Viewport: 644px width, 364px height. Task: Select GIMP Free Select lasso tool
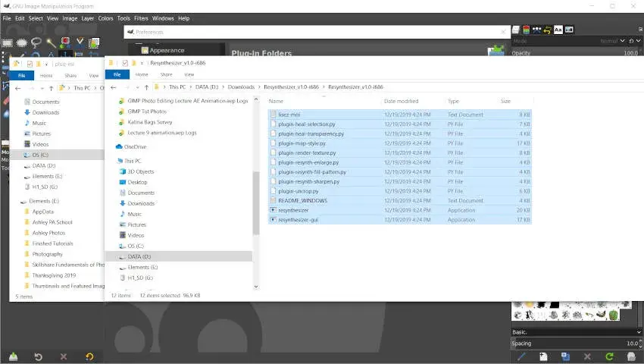coord(36,42)
